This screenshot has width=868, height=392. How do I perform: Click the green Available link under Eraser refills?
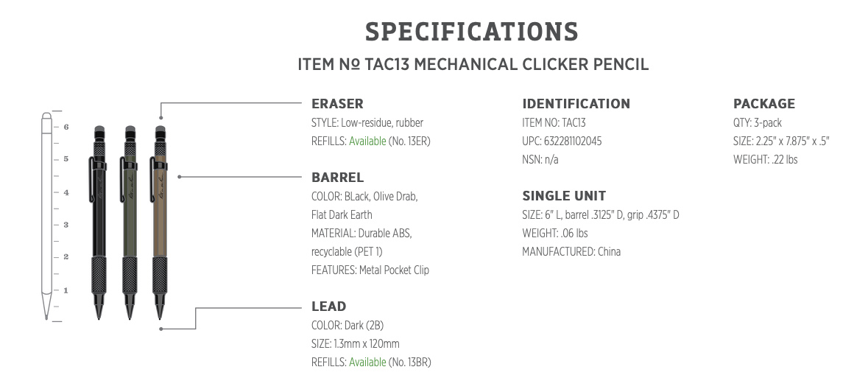pyautogui.click(x=367, y=141)
